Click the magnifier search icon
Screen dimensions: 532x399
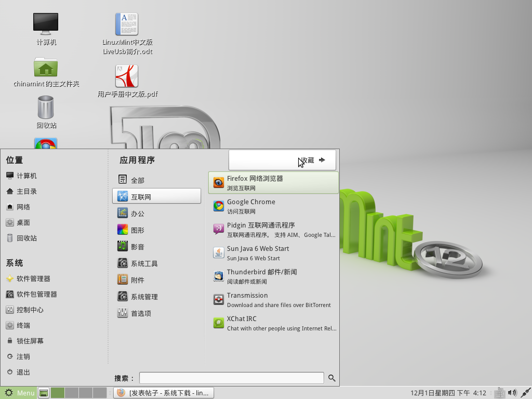coord(332,378)
